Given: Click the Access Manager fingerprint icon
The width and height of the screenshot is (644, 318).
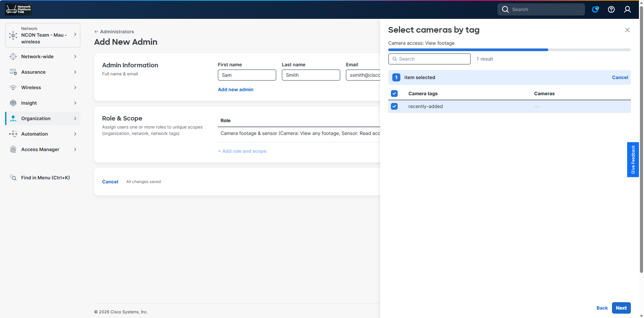Looking at the screenshot, I should (13, 149).
